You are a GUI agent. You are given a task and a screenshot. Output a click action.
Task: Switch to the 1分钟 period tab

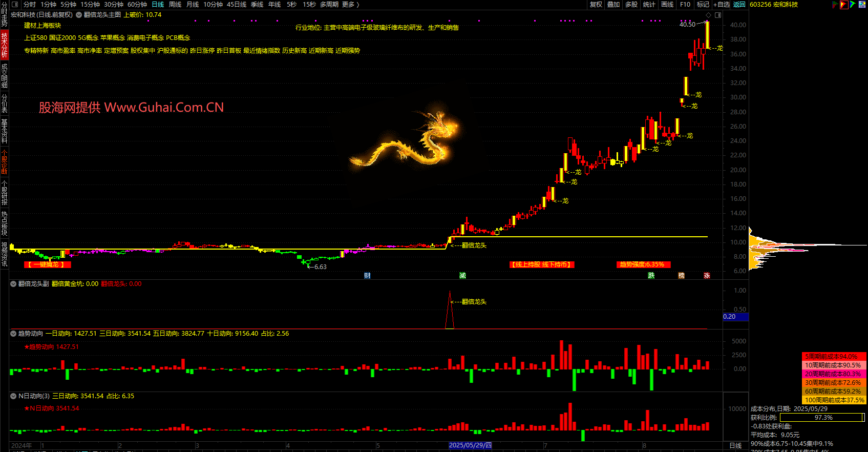pyautogui.click(x=49, y=4)
